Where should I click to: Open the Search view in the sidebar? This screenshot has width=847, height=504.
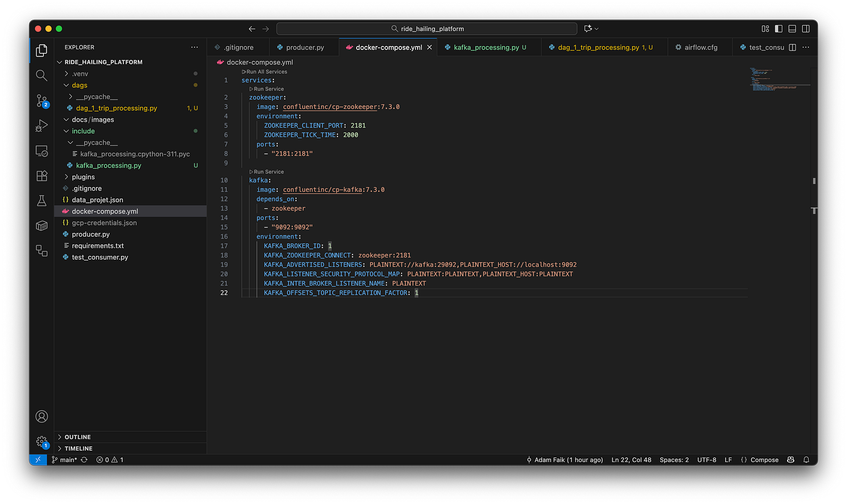click(x=41, y=75)
